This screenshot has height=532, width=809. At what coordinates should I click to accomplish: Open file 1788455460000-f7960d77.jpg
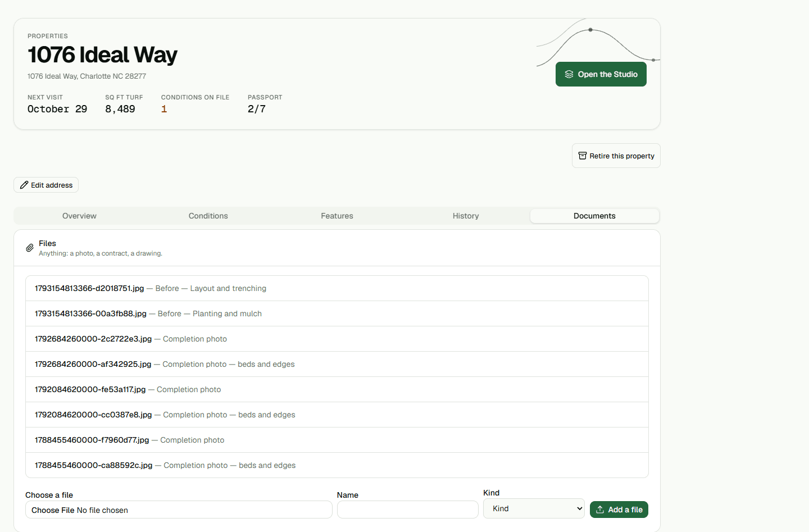[x=92, y=440]
